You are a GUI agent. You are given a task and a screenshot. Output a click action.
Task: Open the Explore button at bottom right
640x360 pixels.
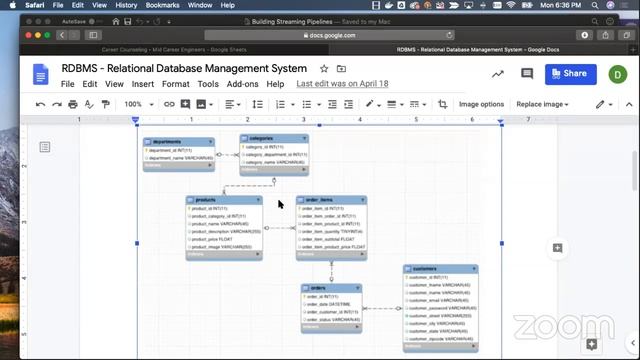tap(592, 344)
